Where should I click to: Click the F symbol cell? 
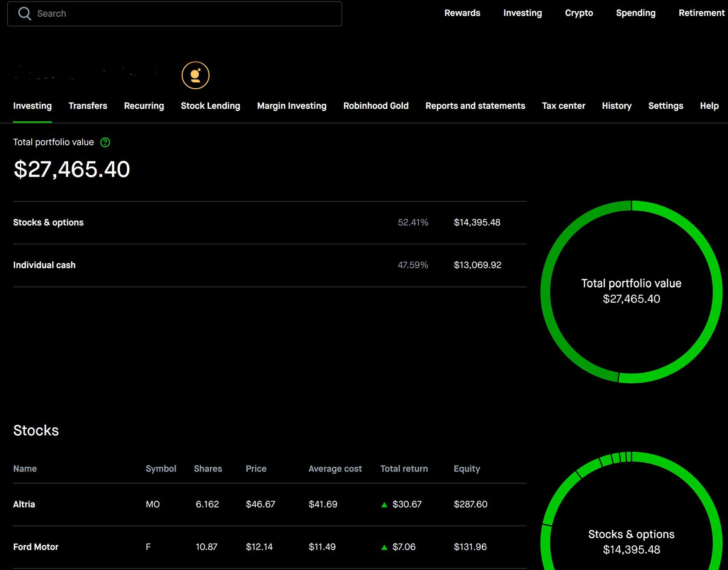click(x=148, y=547)
